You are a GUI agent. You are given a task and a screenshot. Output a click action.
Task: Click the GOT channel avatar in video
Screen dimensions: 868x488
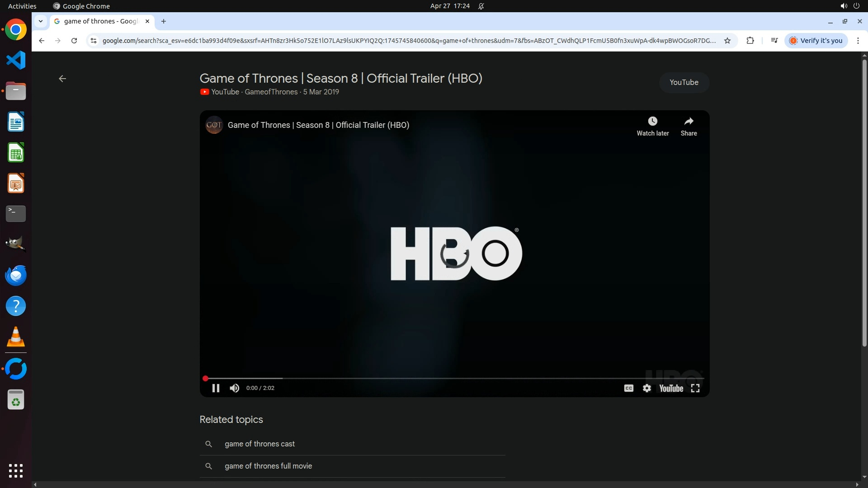[x=214, y=125]
